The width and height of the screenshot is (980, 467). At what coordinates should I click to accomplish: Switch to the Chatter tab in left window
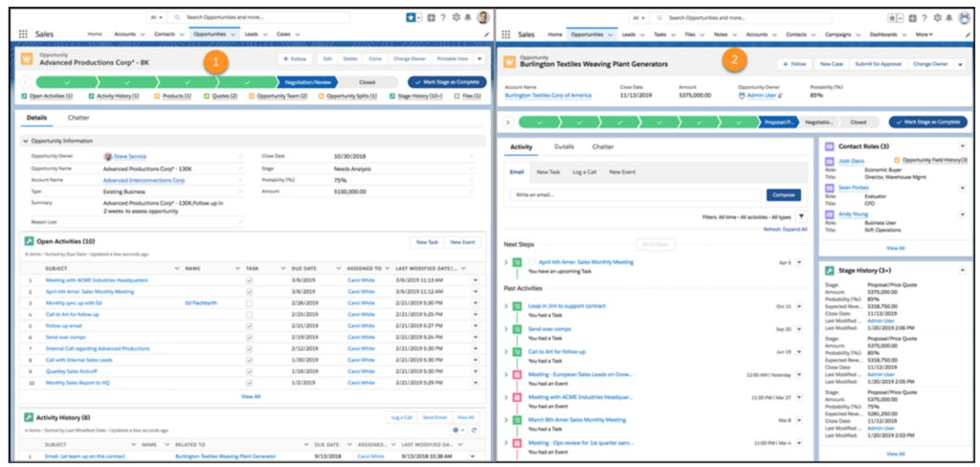pyautogui.click(x=78, y=118)
